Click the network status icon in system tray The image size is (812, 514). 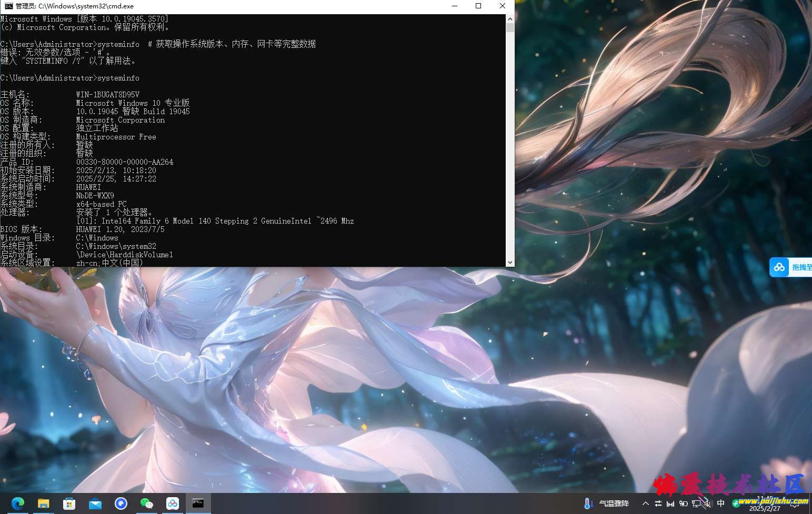click(697, 503)
